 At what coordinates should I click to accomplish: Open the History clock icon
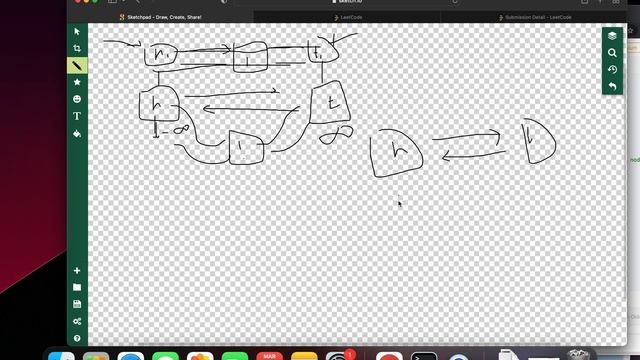coord(612,69)
